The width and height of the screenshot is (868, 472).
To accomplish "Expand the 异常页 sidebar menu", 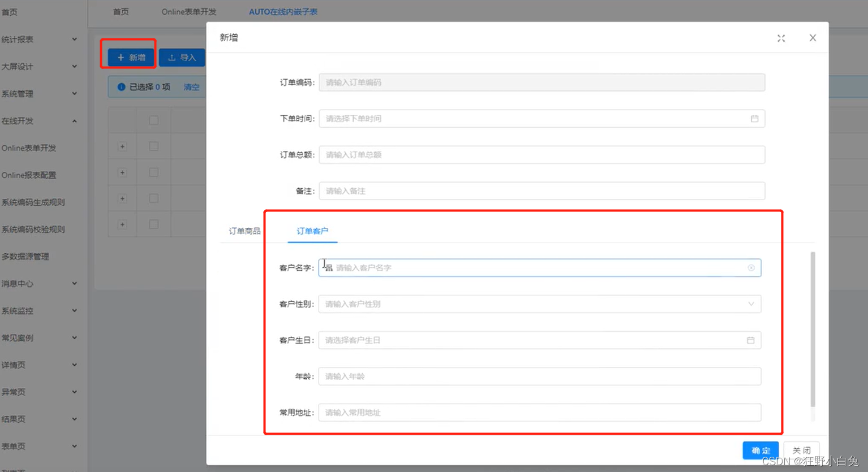I will (74, 392).
